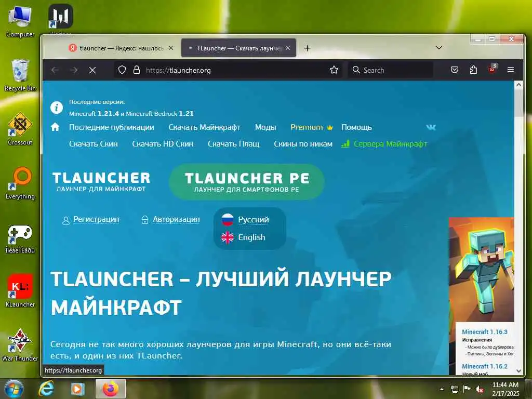Stop page loading with the X button
532x399 pixels.
coord(92,70)
